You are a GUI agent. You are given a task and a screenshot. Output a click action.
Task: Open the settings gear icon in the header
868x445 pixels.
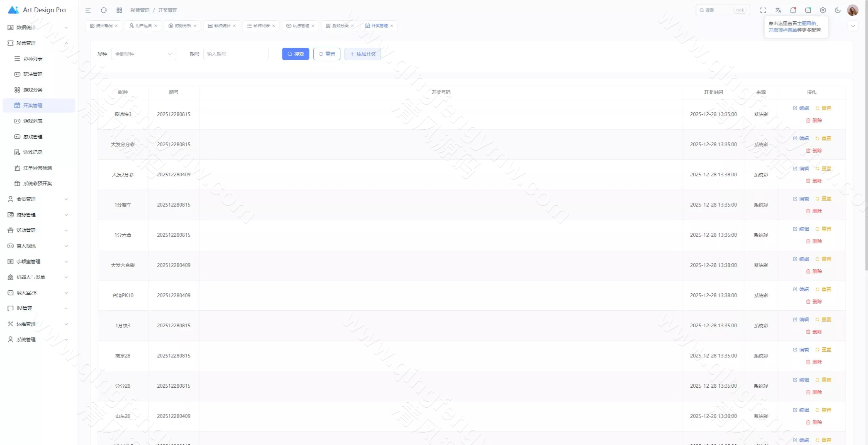point(823,10)
